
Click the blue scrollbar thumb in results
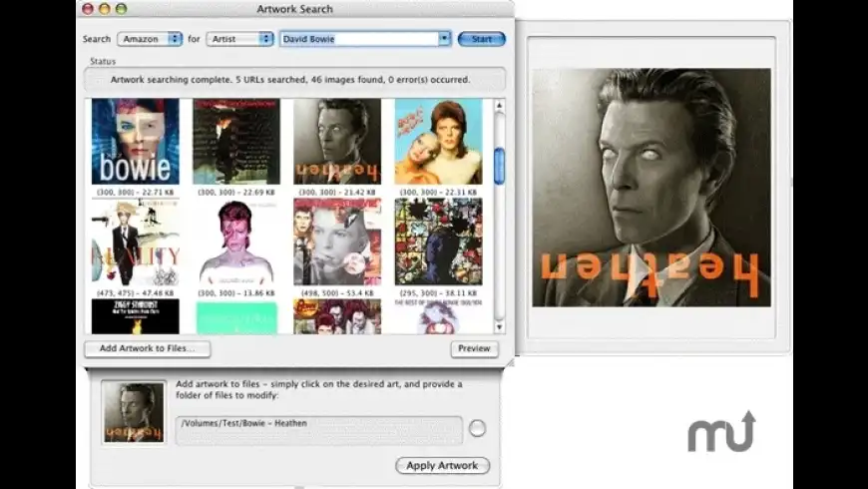coord(499,166)
